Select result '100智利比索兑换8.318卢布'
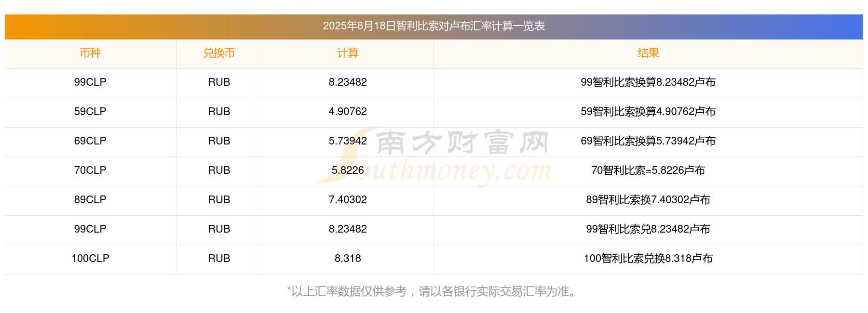 click(x=648, y=259)
